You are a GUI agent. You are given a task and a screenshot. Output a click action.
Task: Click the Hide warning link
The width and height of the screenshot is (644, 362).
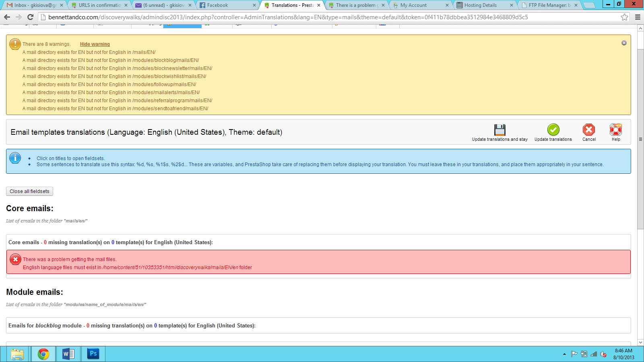(x=95, y=44)
